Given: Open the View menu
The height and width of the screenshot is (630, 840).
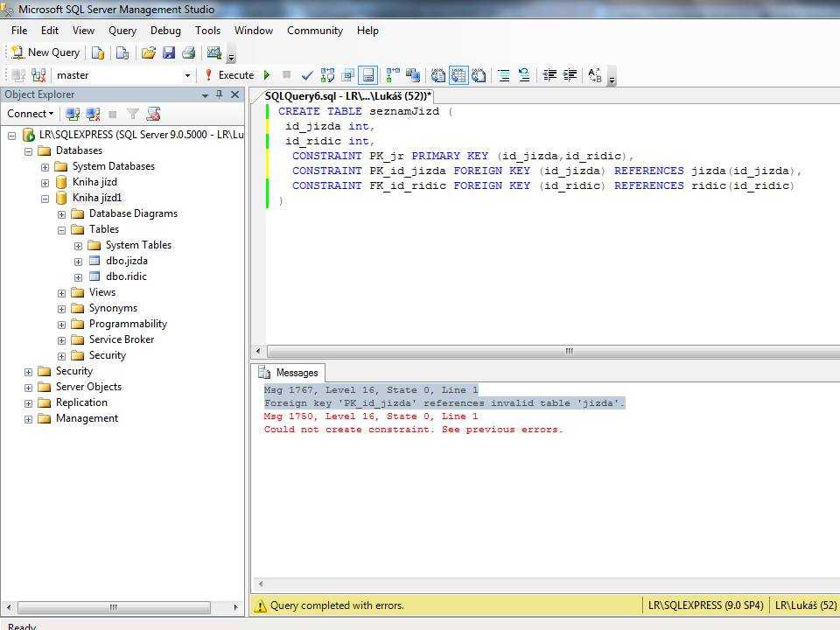Looking at the screenshot, I should (84, 31).
